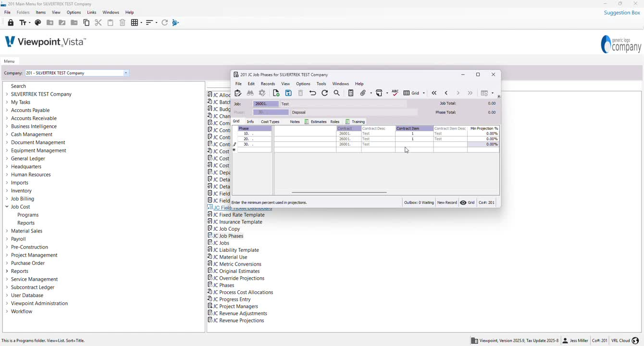
Task: Select Reports under Job Cost in tree
Action: click(x=26, y=223)
